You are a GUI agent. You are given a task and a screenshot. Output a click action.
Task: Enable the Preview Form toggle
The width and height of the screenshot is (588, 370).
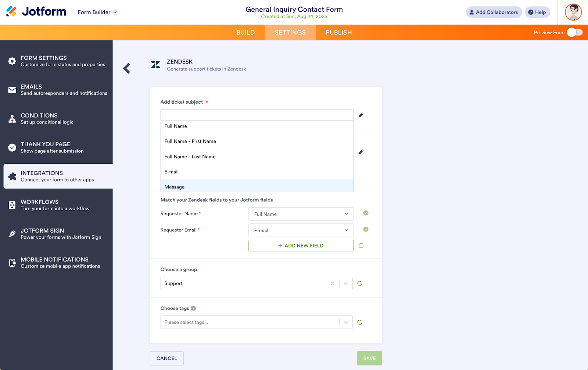575,32
